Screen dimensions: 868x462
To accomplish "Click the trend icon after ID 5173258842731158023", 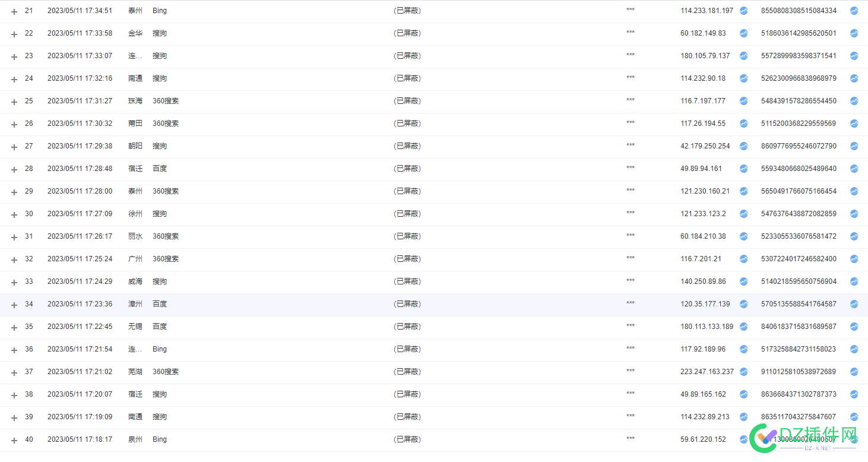I will (854, 349).
